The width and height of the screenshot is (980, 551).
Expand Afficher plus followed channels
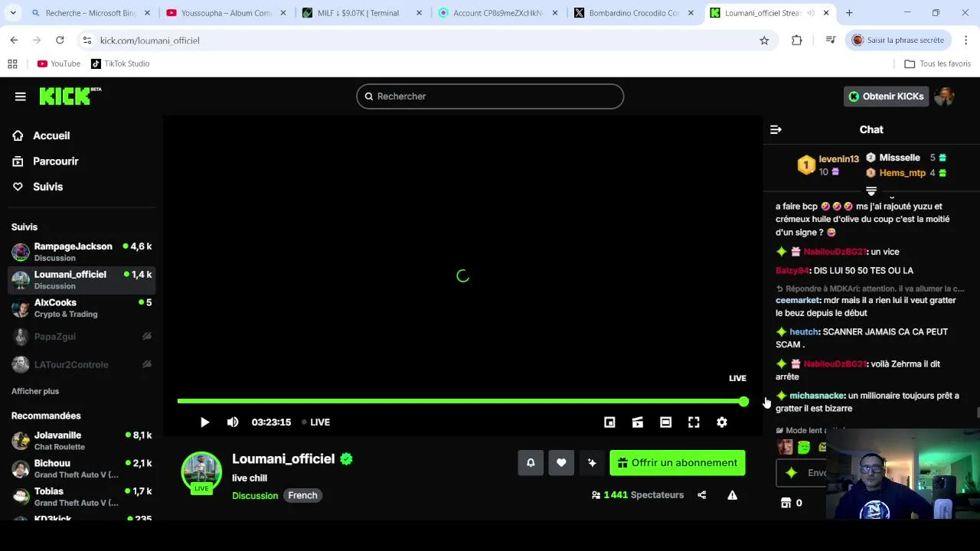coord(35,391)
